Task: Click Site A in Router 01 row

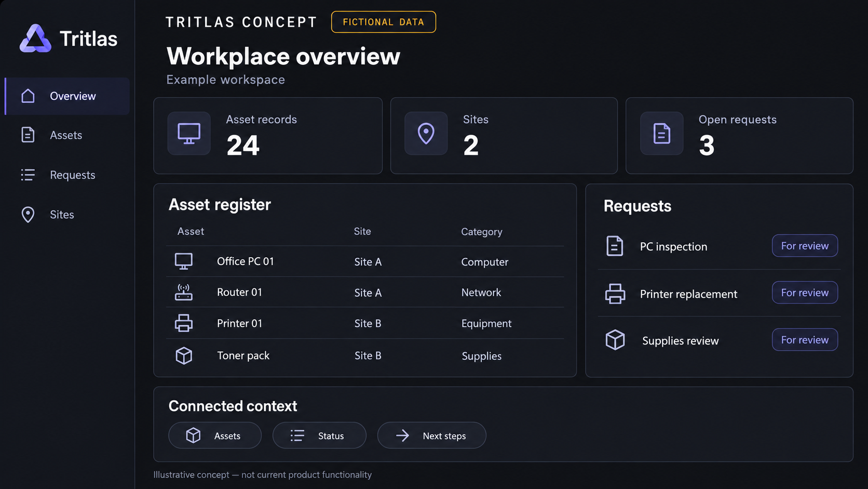Action: click(368, 293)
